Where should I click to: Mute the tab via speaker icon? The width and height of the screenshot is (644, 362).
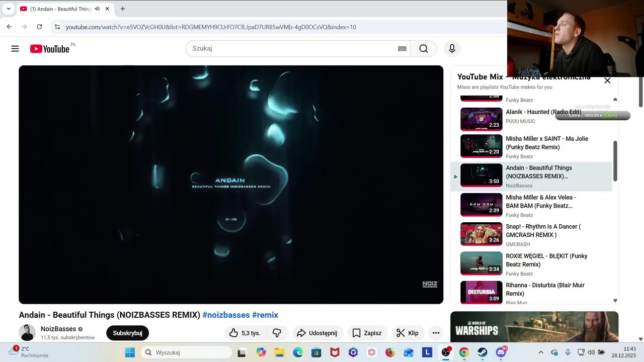coord(97,9)
